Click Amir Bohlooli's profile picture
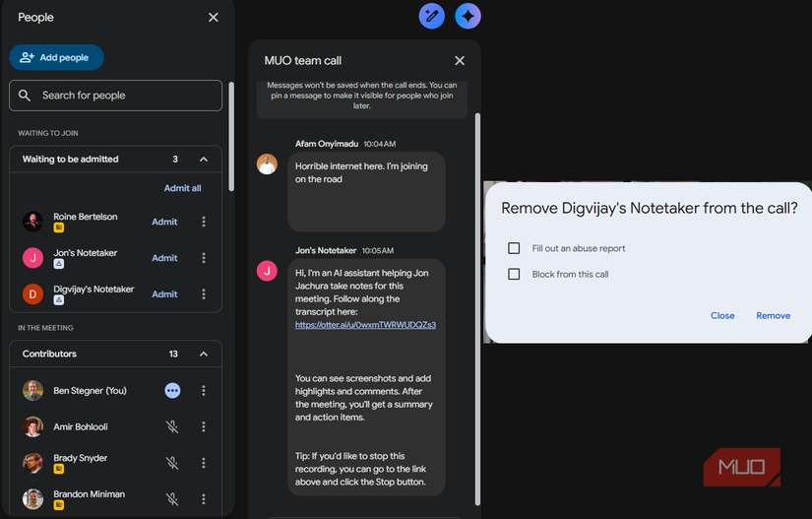Image resolution: width=812 pixels, height=519 pixels. (x=32, y=426)
